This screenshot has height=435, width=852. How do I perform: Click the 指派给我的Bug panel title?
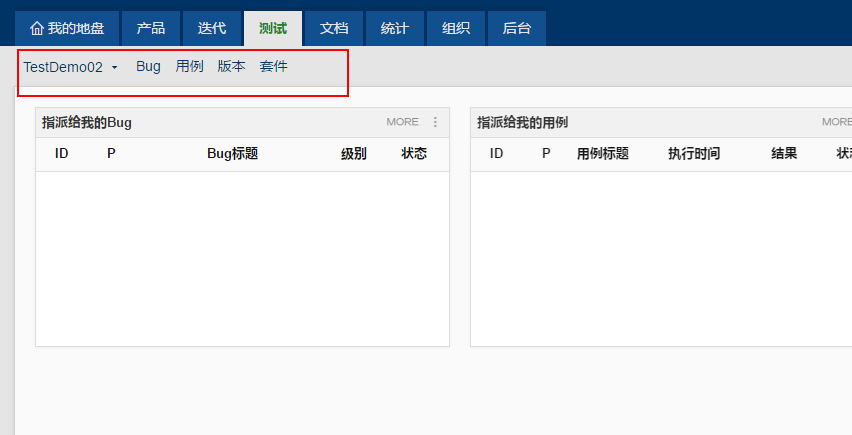click(87, 122)
